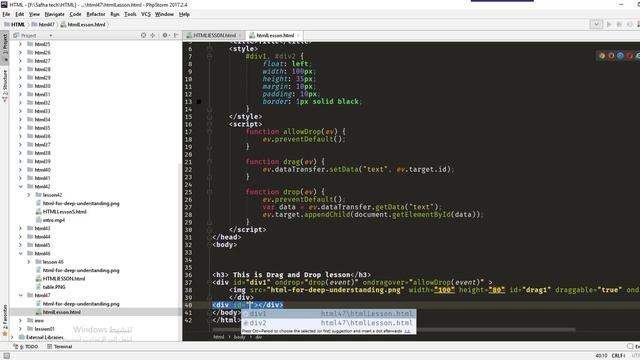
Task: Open run configuration dropdown in toolbar
Action: (x=596, y=24)
